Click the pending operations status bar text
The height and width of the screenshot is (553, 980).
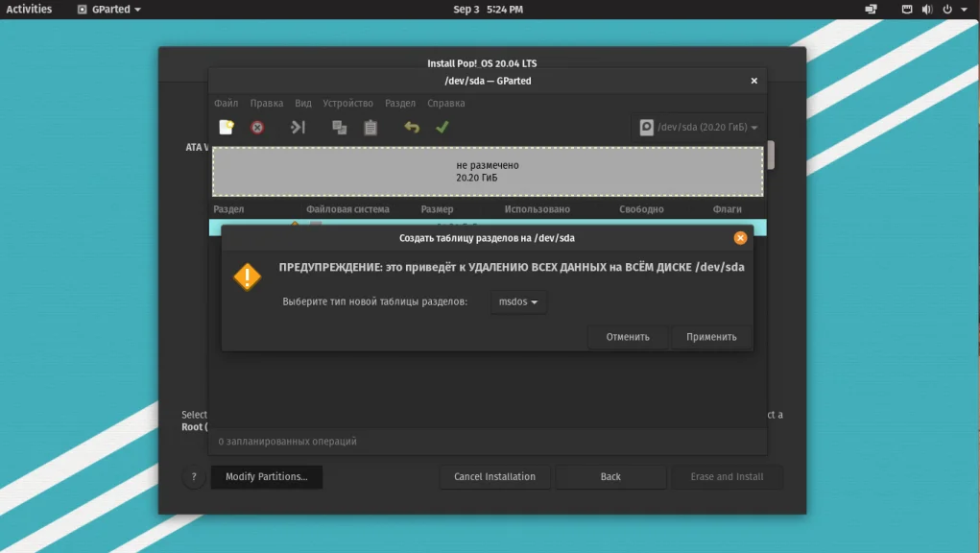(x=288, y=441)
